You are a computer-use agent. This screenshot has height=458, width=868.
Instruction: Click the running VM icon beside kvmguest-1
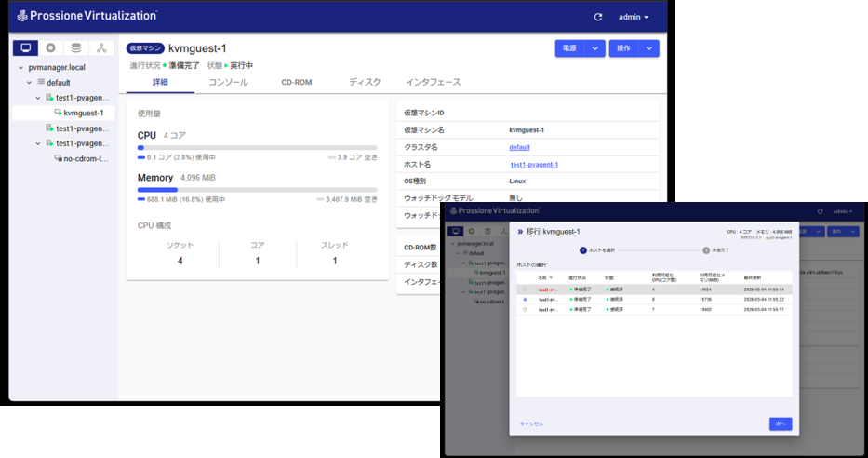click(58, 113)
